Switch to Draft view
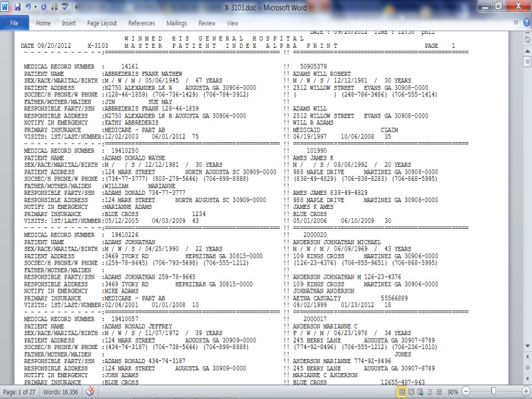532x399 pixels. coord(439,392)
